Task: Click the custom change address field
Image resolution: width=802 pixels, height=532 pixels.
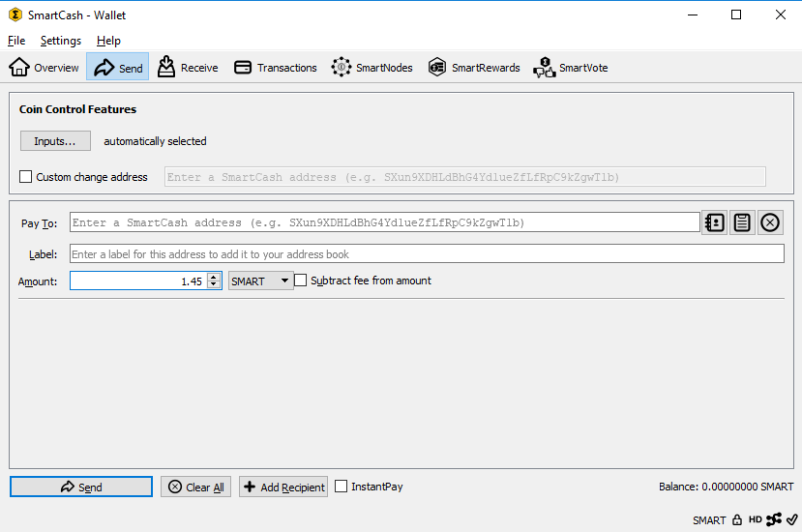Action: 464,177
